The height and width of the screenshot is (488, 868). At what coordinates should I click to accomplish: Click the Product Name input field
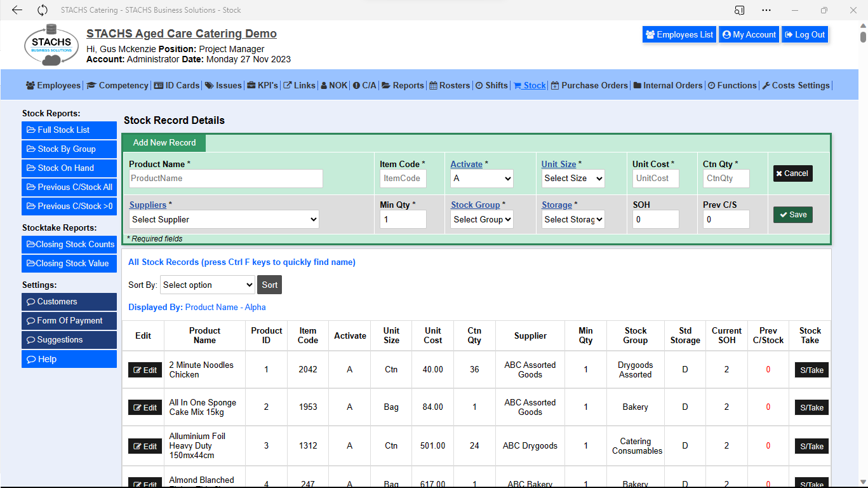226,179
